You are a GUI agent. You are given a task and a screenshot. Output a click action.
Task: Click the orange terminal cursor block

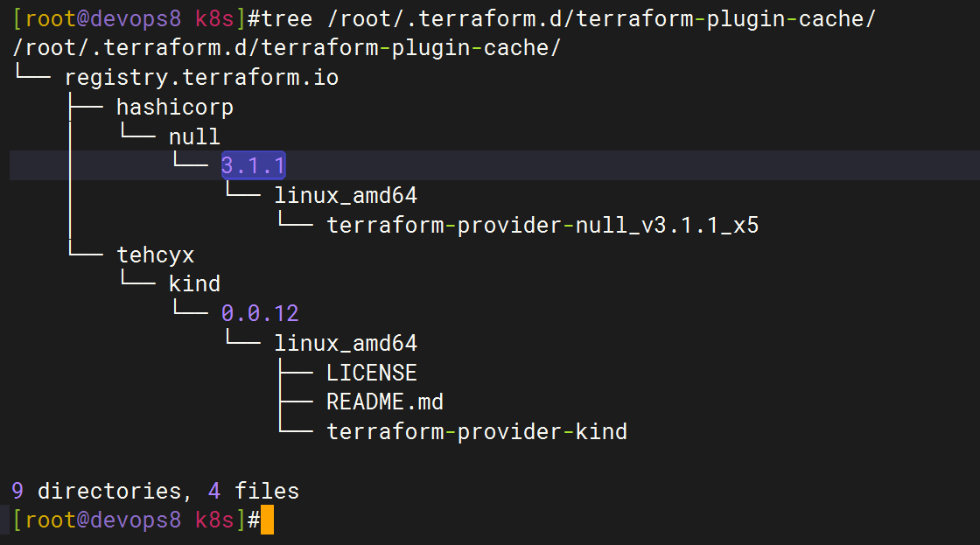coord(267,520)
